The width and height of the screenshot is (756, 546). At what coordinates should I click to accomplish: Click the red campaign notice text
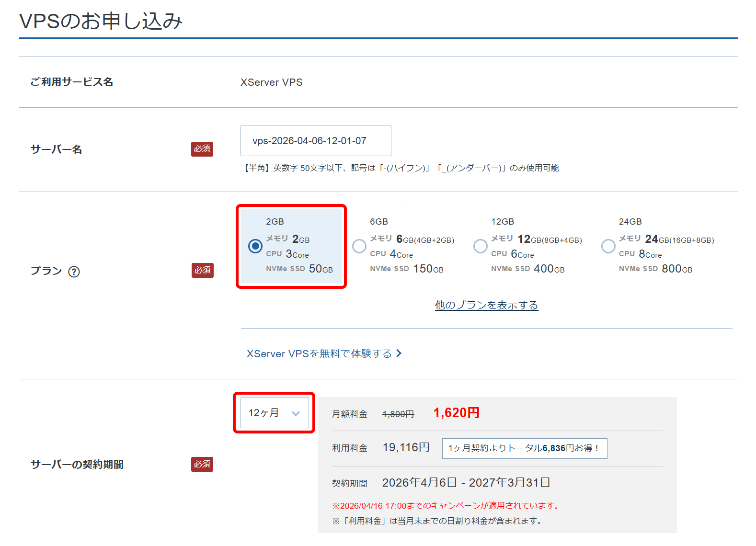tap(446, 506)
